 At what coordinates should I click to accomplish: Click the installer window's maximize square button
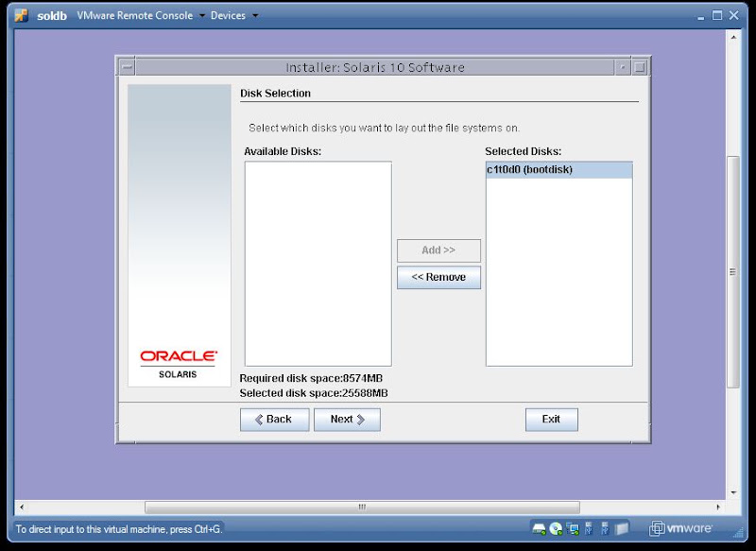(x=640, y=67)
